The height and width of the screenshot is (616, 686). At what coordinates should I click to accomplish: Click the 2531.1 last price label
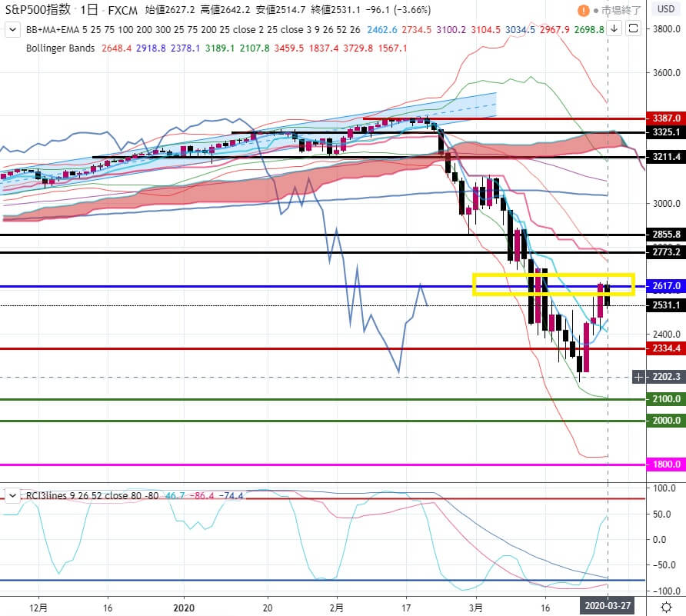click(666, 305)
